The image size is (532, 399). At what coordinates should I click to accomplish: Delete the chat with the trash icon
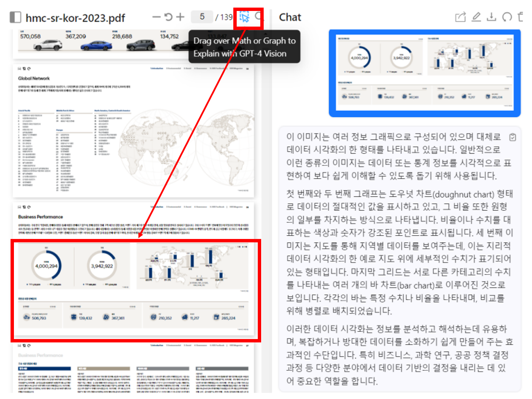[521, 17]
